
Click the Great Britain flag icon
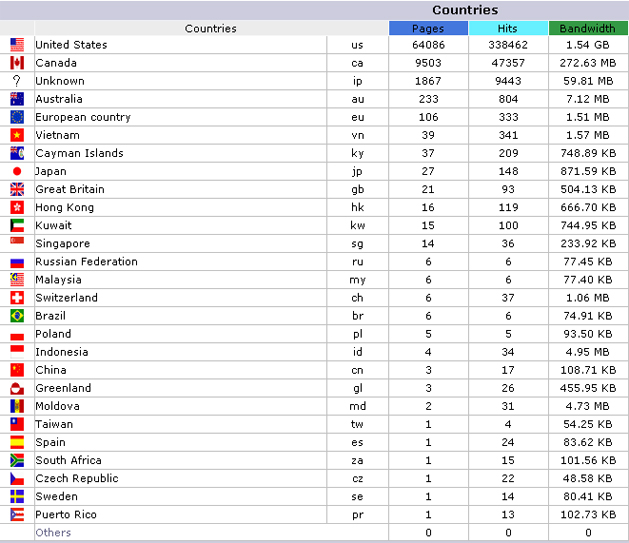(17, 189)
